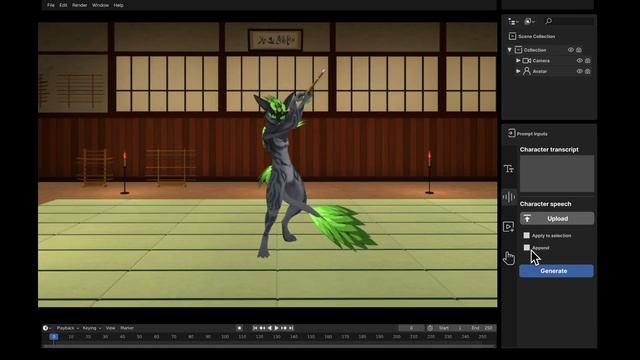The image size is (640, 360).
Task: Select the Camera row label in outliner
Action: 541,60
